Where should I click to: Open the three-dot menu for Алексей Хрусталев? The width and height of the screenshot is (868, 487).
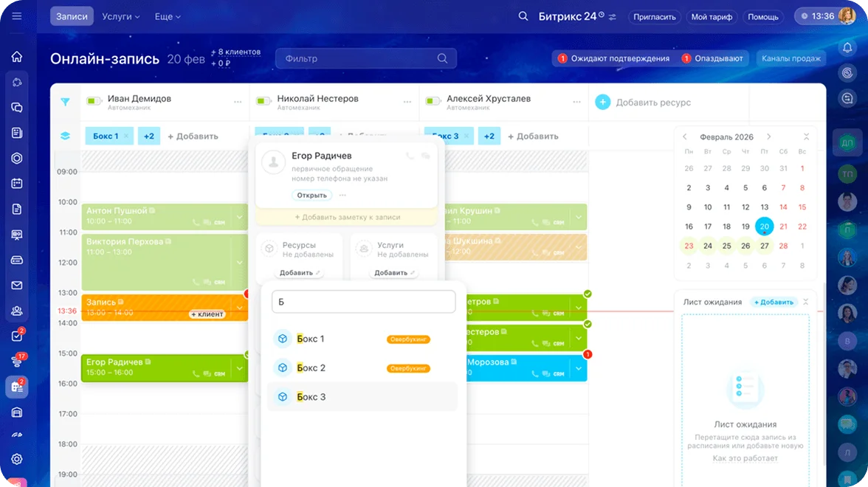[x=577, y=102]
